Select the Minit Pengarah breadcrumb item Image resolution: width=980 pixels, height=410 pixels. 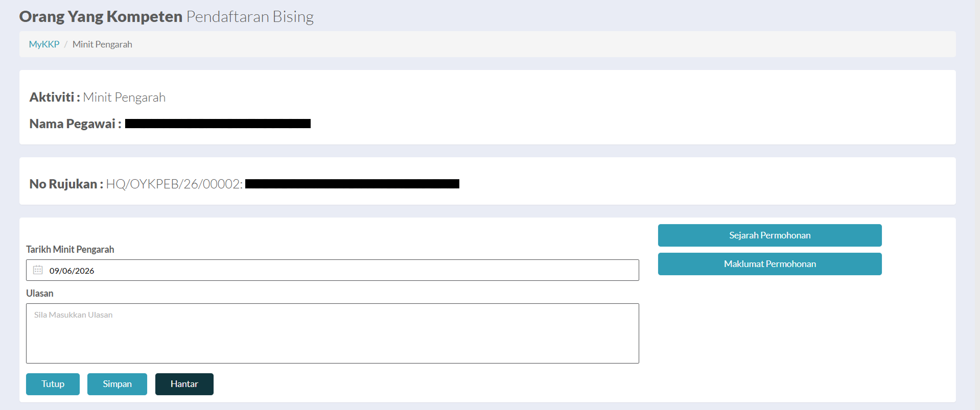pyautogui.click(x=102, y=44)
